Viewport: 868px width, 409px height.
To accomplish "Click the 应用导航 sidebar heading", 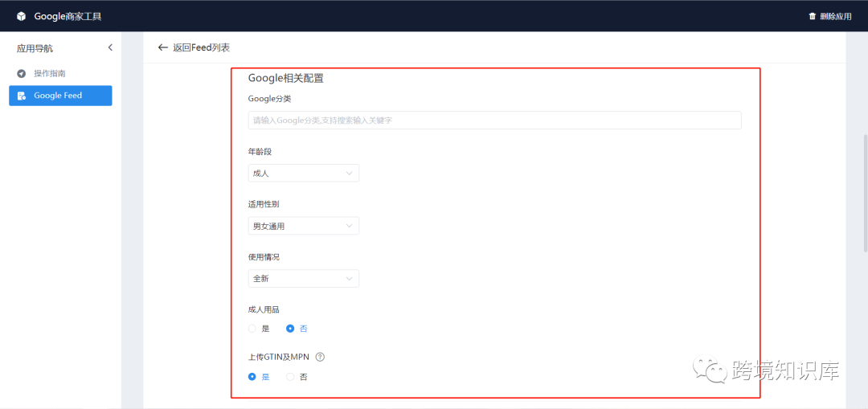I will coord(35,48).
